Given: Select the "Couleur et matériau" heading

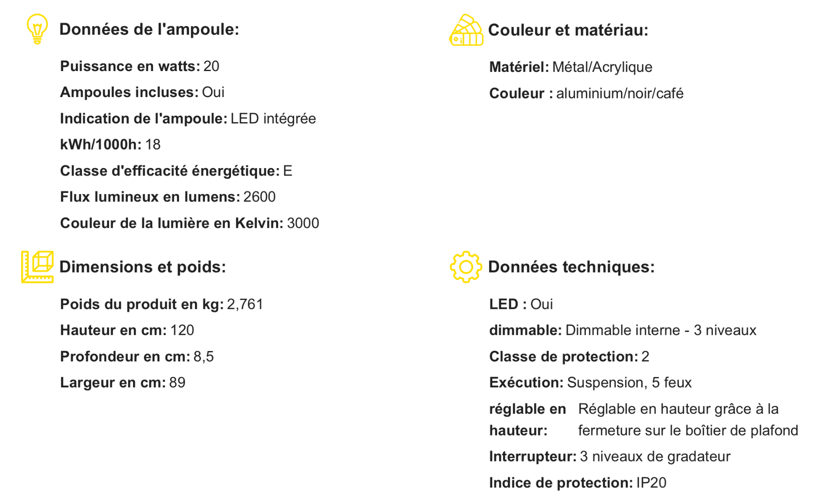Looking at the screenshot, I should click(568, 30).
